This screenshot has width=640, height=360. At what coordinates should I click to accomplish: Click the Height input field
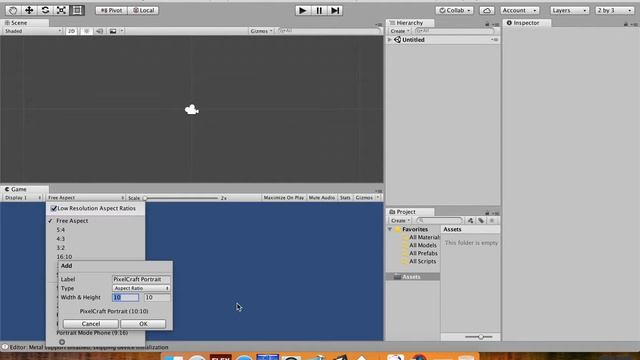click(157, 297)
